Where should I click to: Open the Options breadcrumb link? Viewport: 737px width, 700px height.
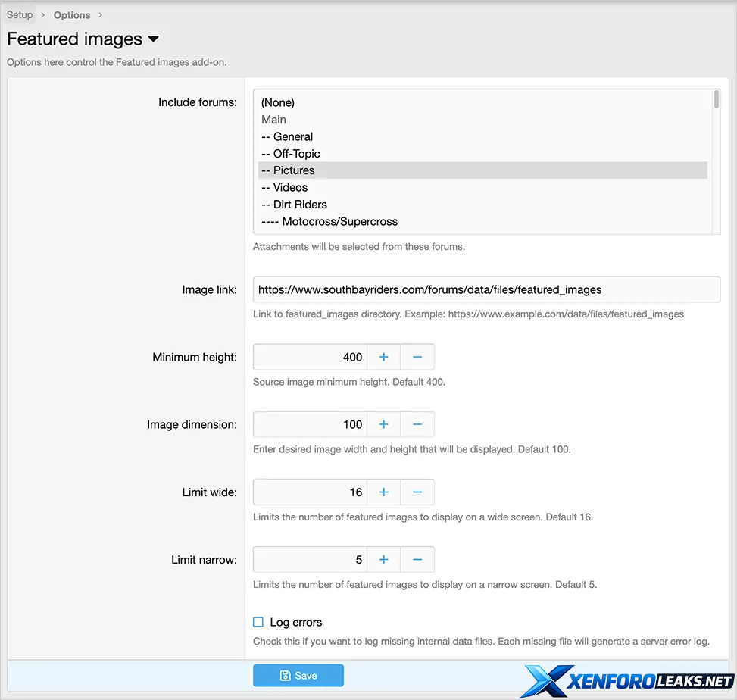[72, 15]
